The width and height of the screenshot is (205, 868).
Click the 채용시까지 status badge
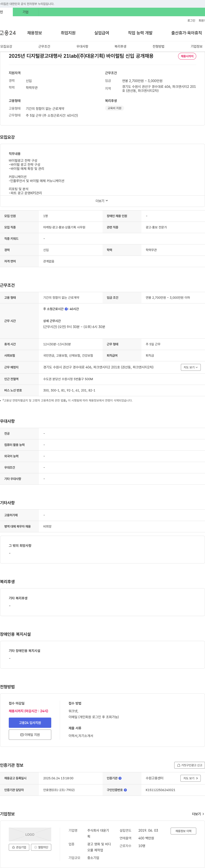(x=187, y=56)
